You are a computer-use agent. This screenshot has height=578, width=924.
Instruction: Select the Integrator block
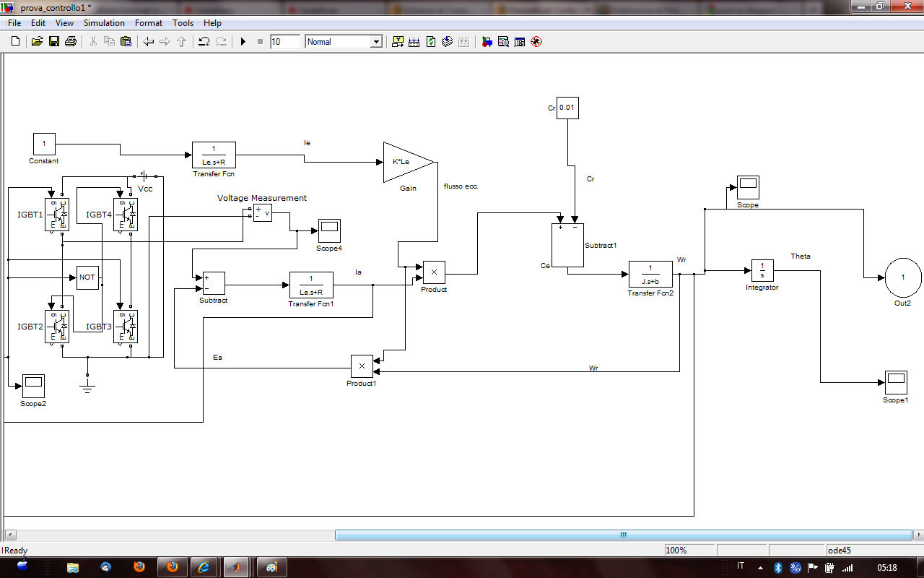tap(762, 271)
